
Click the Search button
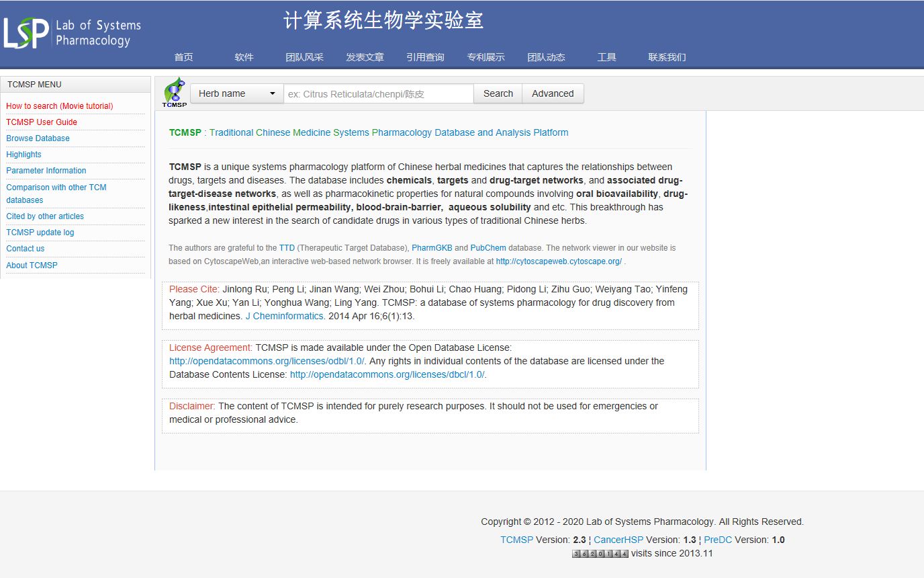click(x=498, y=93)
